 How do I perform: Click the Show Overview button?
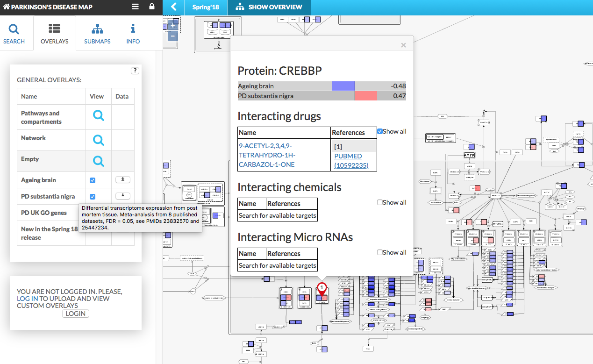(269, 7)
